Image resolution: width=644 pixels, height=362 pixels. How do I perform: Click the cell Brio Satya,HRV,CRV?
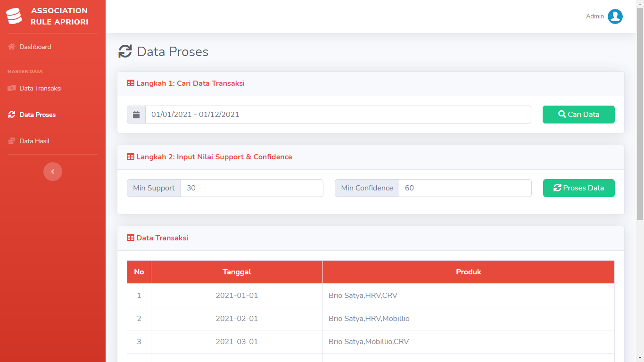pyautogui.click(x=469, y=296)
